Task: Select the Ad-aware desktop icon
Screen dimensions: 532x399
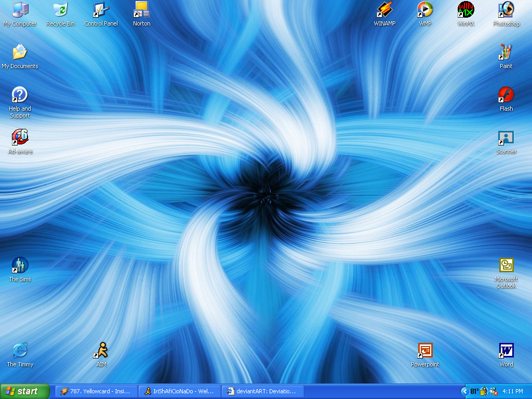Action: pyautogui.click(x=20, y=142)
